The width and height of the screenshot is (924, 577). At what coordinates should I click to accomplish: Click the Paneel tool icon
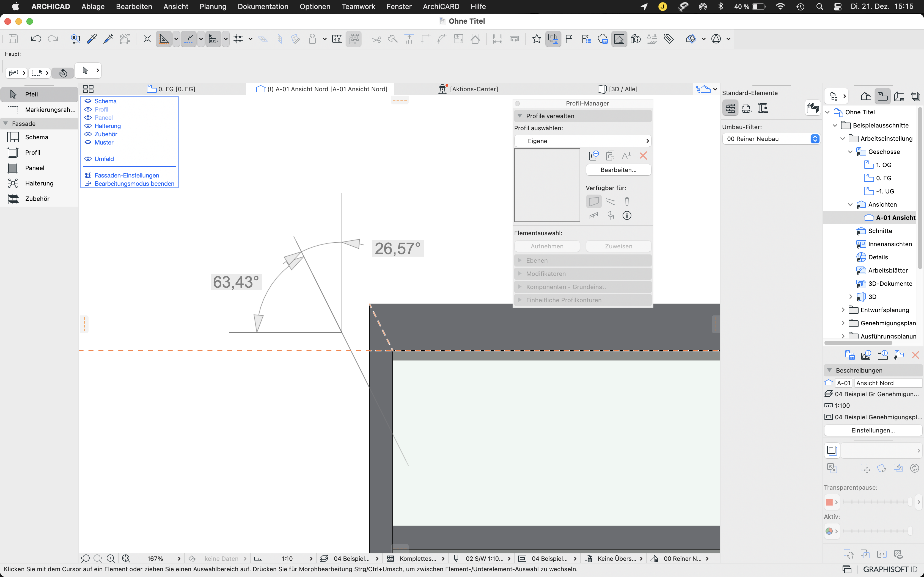point(13,168)
